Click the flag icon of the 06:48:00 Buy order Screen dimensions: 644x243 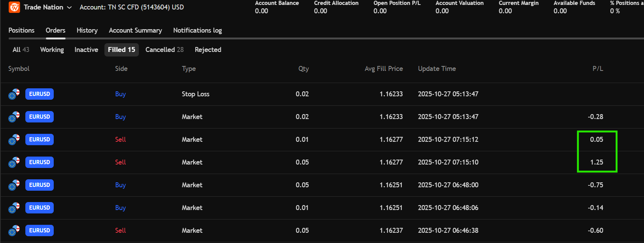point(14,185)
